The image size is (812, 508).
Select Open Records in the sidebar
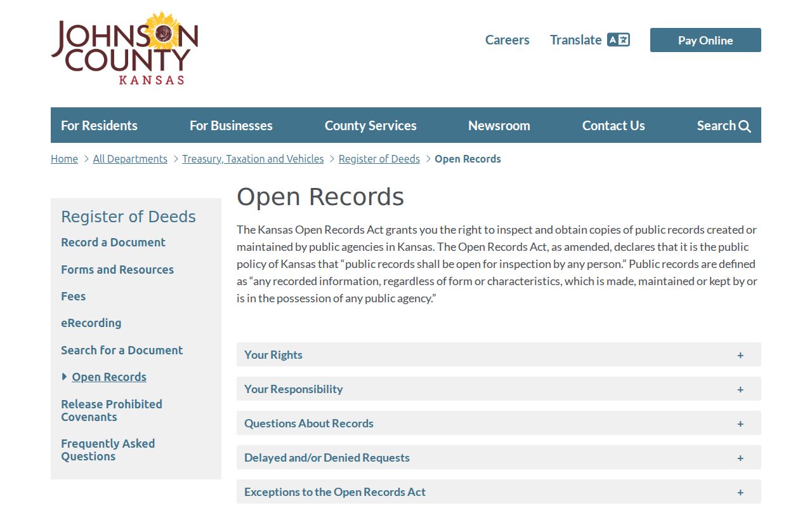pyautogui.click(x=109, y=377)
